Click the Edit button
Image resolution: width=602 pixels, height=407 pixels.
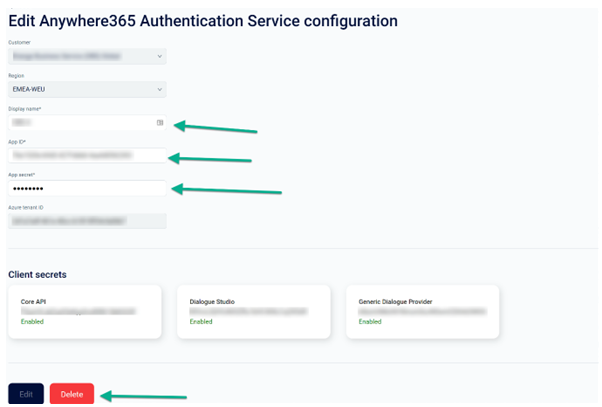coord(26,394)
